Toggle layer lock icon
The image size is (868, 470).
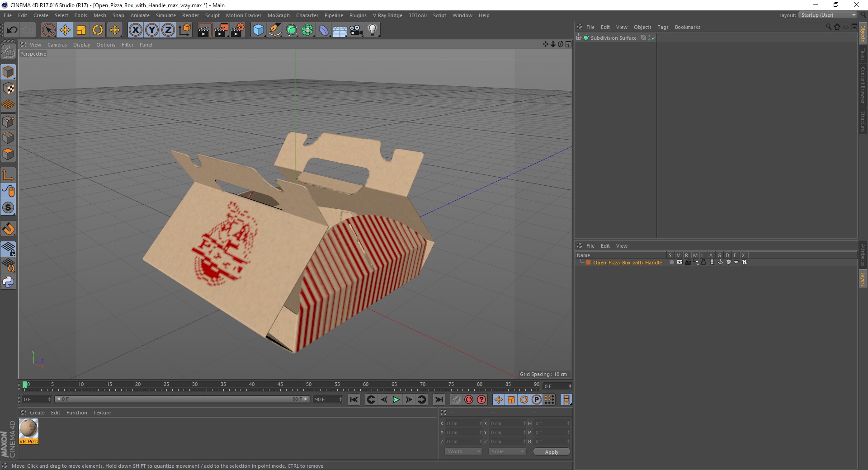tap(703, 262)
